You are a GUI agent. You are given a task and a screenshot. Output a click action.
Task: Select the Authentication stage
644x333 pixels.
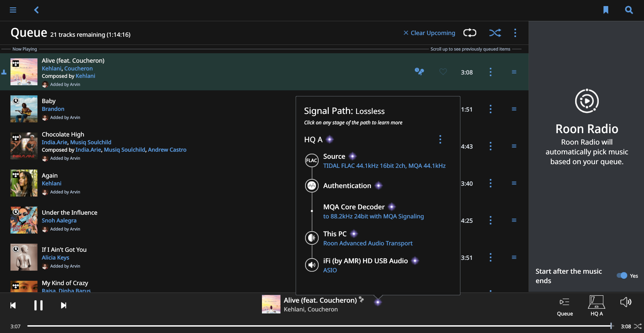pos(353,186)
